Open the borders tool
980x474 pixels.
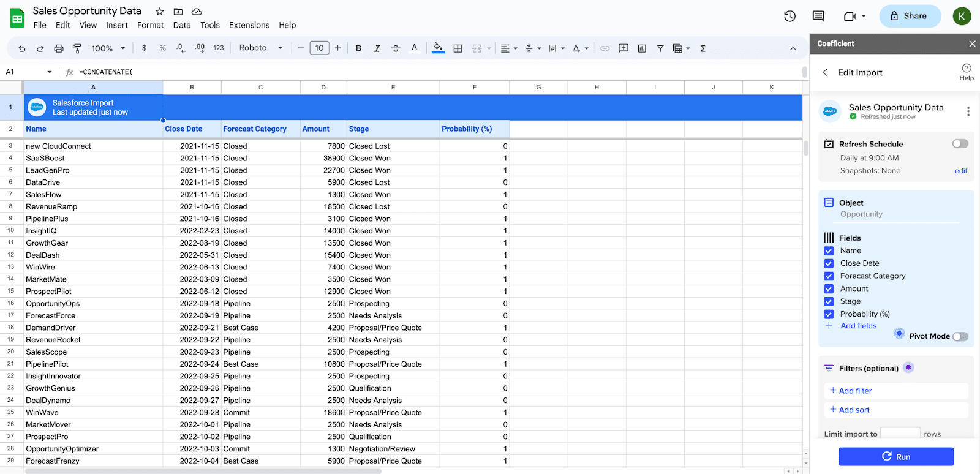click(458, 48)
